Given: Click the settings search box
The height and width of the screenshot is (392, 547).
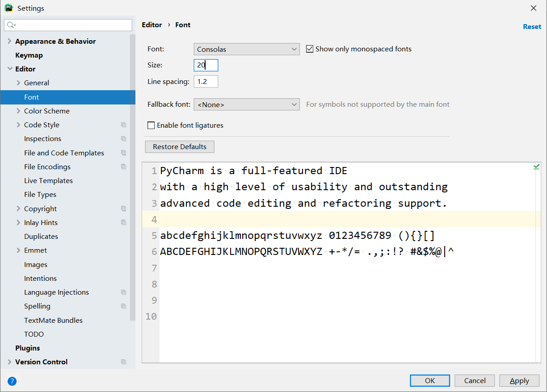Looking at the screenshot, I should 68,25.
